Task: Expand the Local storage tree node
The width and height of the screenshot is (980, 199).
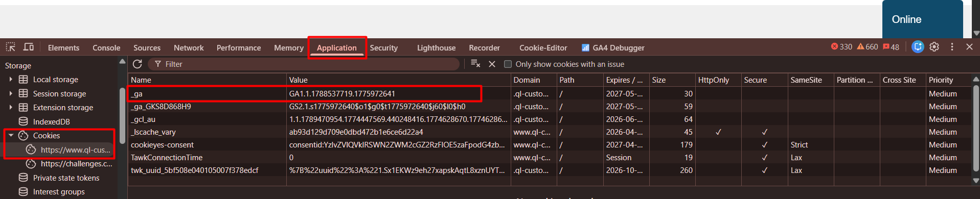Action: pyautogui.click(x=11, y=80)
